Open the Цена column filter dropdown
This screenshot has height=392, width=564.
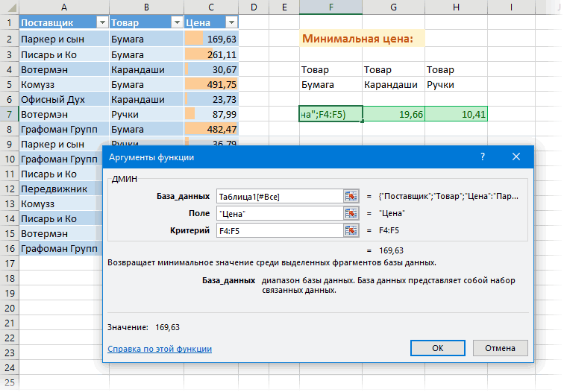(231, 22)
